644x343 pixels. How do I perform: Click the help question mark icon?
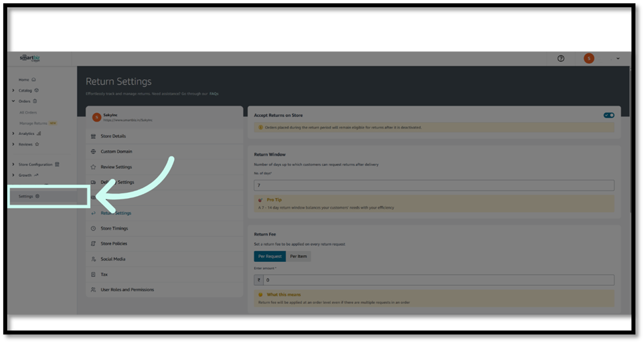point(561,58)
